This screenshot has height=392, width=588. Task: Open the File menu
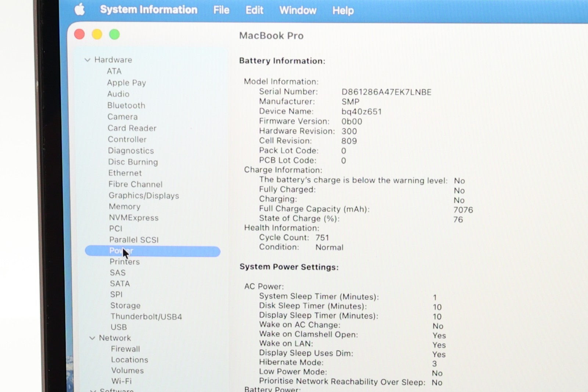click(x=221, y=10)
